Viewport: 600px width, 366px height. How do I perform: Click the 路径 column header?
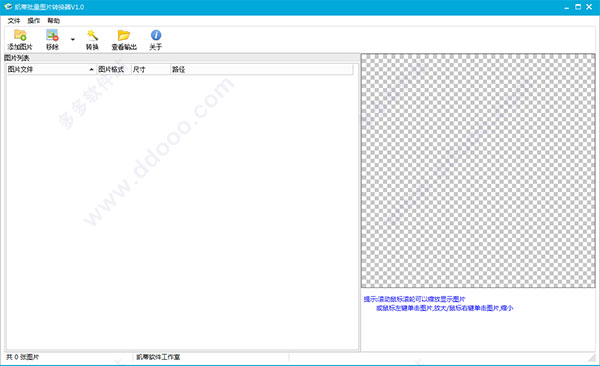(x=261, y=69)
